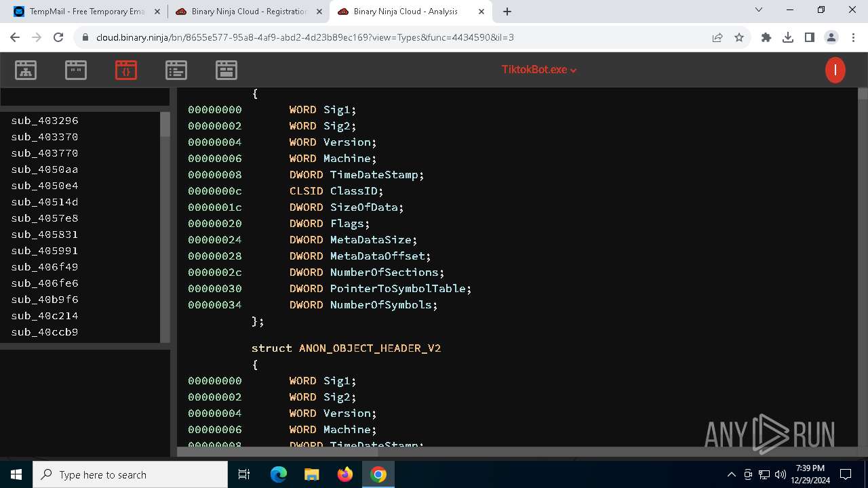
Task: Select function sub_406fe6
Action: pos(45,283)
